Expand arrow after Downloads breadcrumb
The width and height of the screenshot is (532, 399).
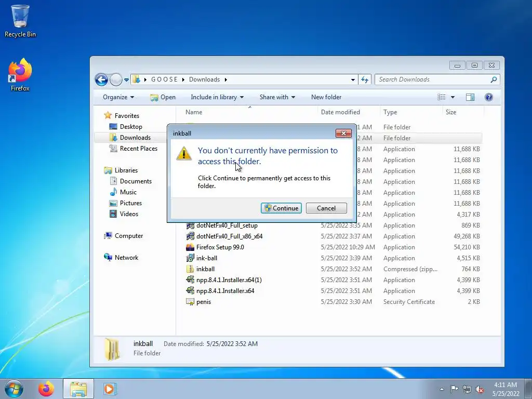point(225,79)
